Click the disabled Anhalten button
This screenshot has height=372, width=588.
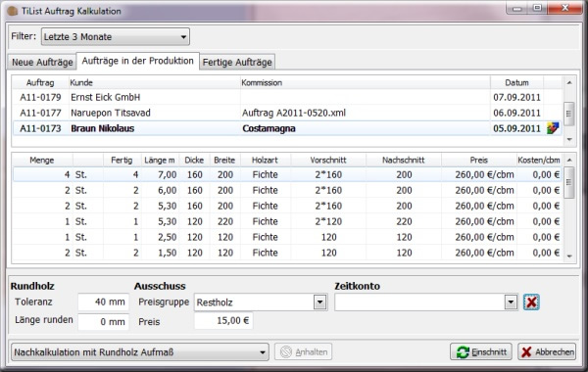pyautogui.click(x=303, y=351)
